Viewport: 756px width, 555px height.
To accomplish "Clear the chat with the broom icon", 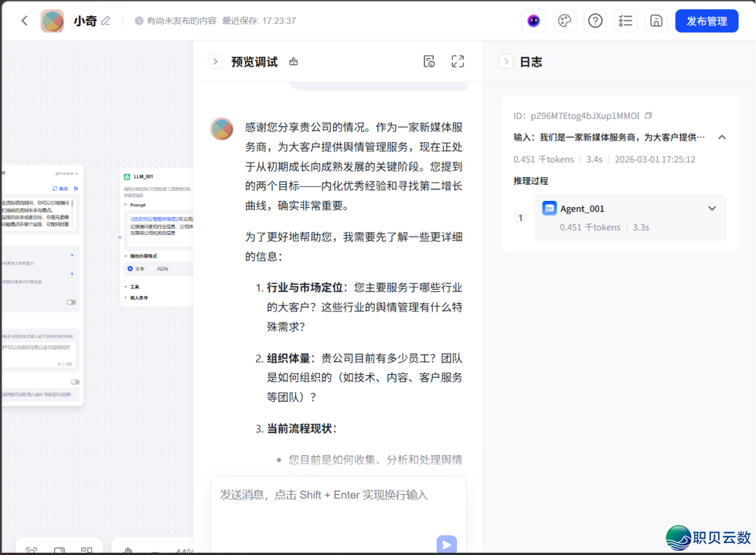I will [x=293, y=62].
